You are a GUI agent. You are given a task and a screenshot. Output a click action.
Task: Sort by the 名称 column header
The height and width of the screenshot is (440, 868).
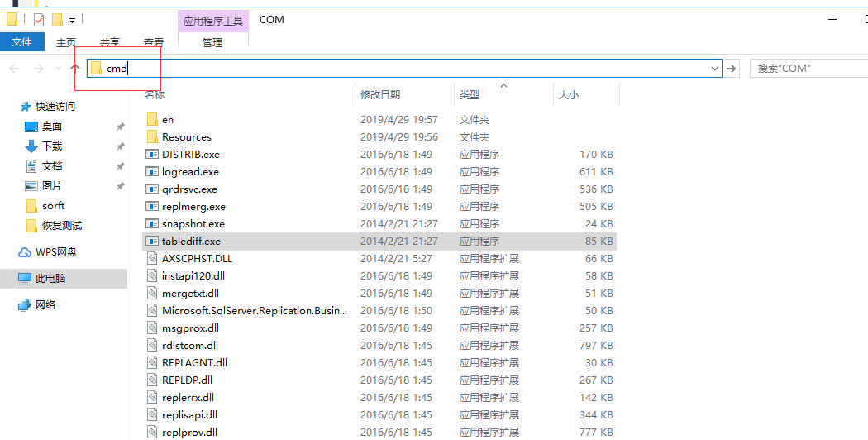coord(155,95)
